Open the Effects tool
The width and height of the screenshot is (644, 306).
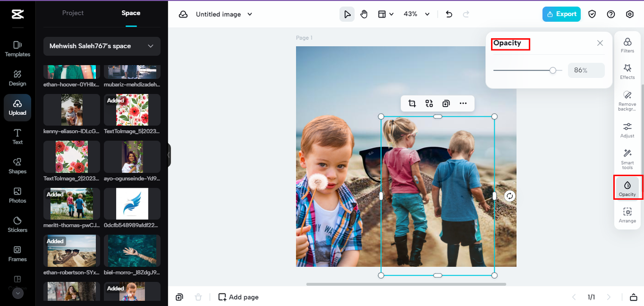pos(627,71)
